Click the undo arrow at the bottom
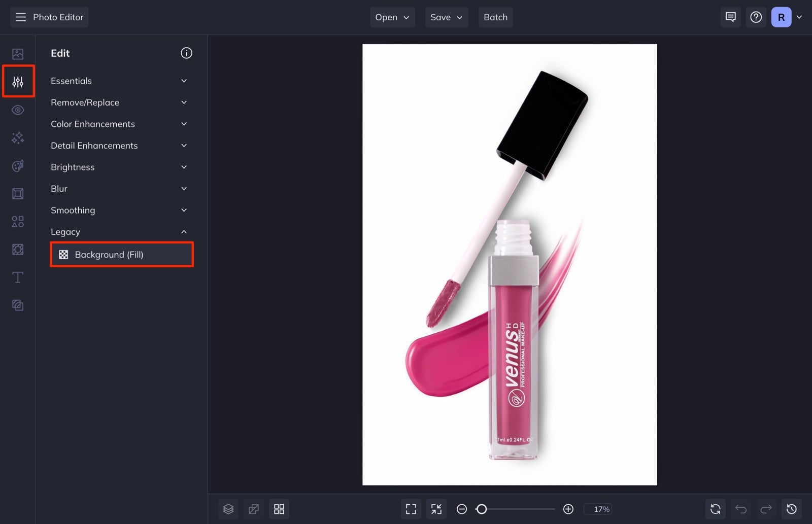The height and width of the screenshot is (524, 812). [740, 509]
